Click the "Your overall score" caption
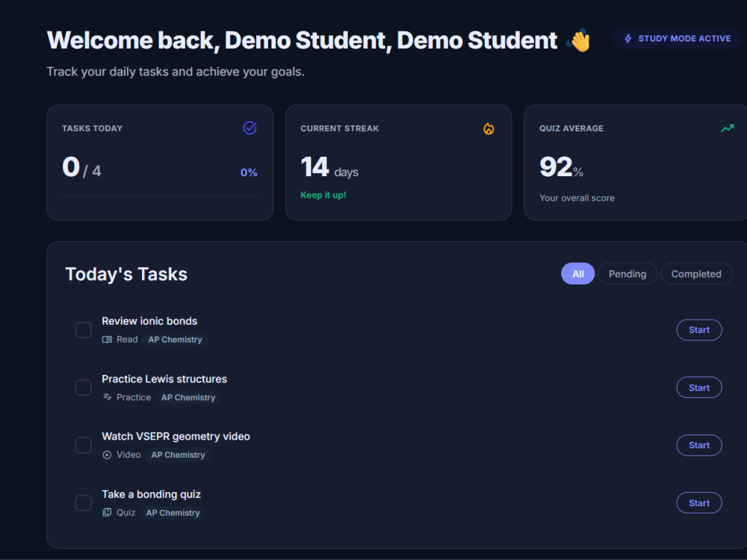The width and height of the screenshot is (747, 560). pyautogui.click(x=577, y=198)
